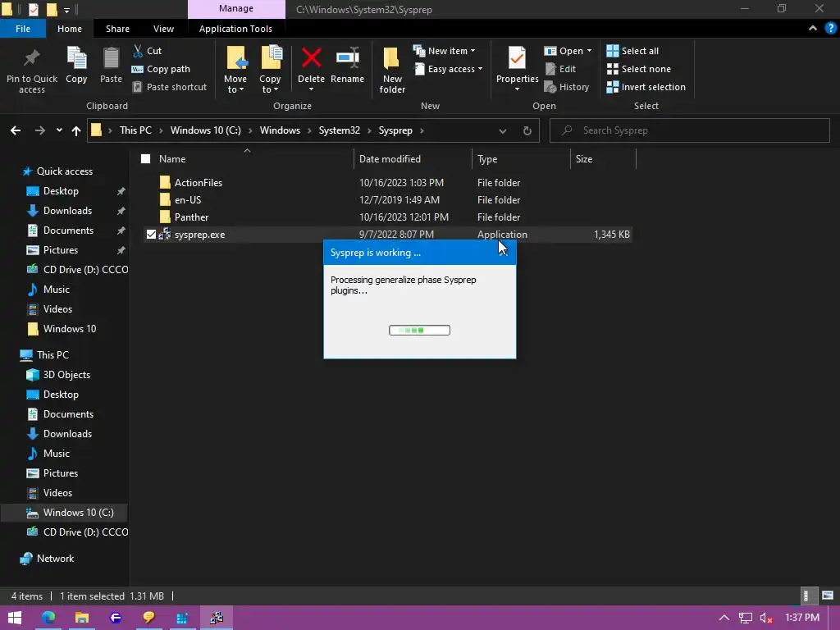Screen dimensions: 840x630
Task: Expand the address bar history dropdown
Action: (x=503, y=130)
